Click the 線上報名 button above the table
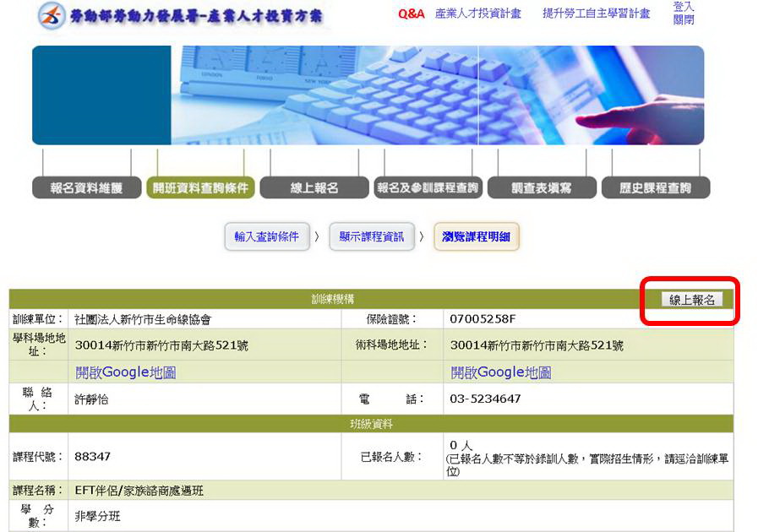The width and height of the screenshot is (758, 532). click(692, 300)
